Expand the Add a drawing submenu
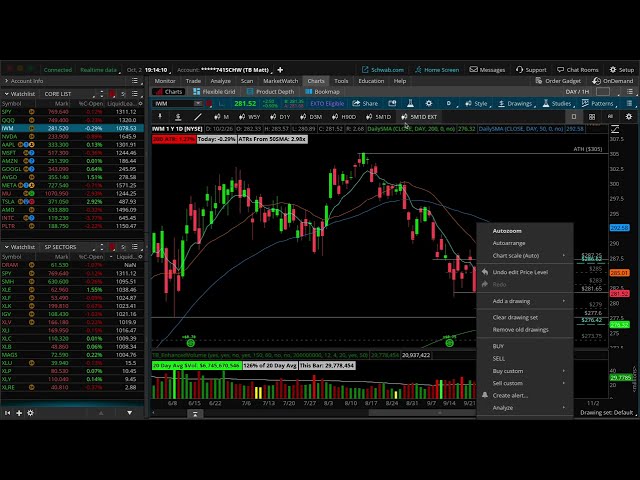 pos(525,301)
